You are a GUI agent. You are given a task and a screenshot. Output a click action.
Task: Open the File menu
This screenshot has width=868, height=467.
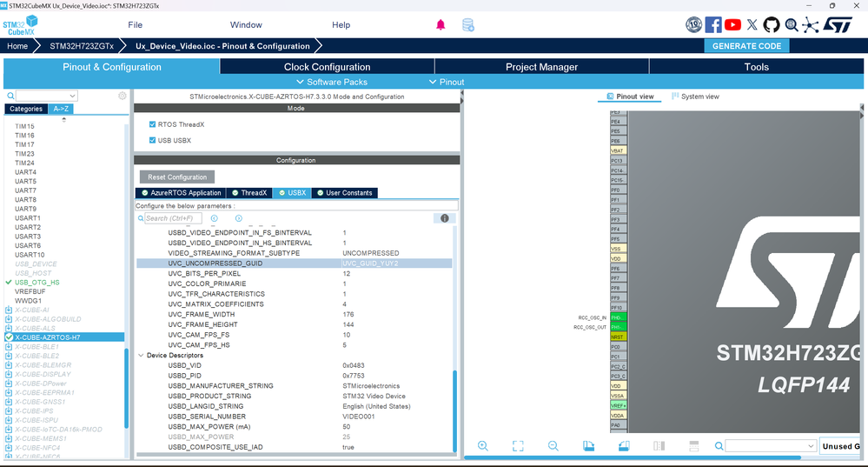(135, 25)
